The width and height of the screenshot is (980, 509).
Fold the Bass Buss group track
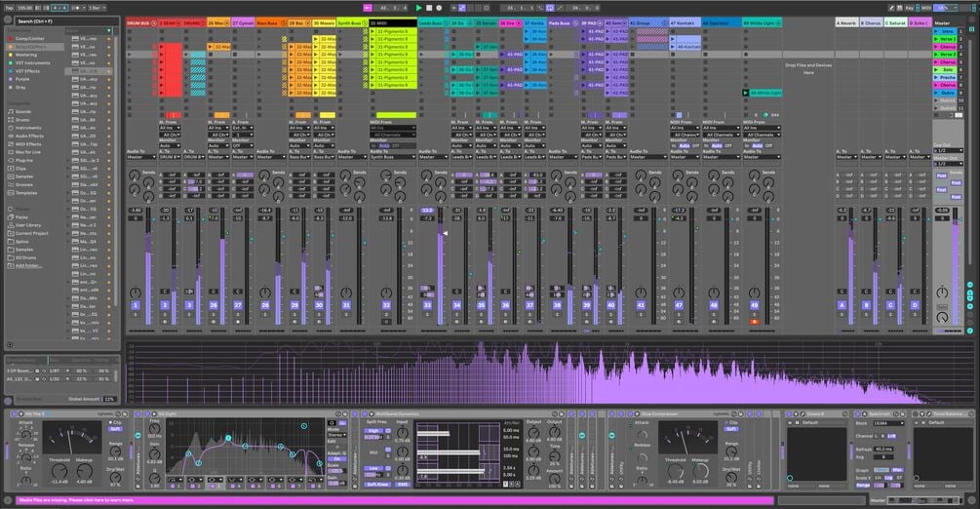tap(283, 23)
